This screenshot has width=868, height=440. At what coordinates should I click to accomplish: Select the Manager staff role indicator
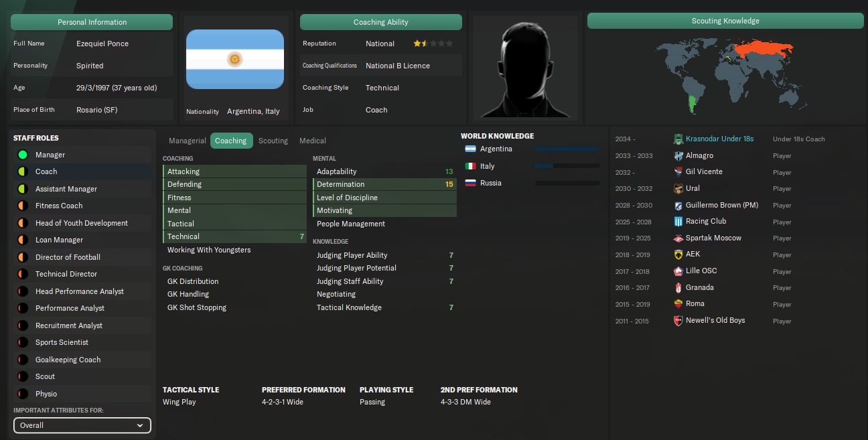click(22, 155)
